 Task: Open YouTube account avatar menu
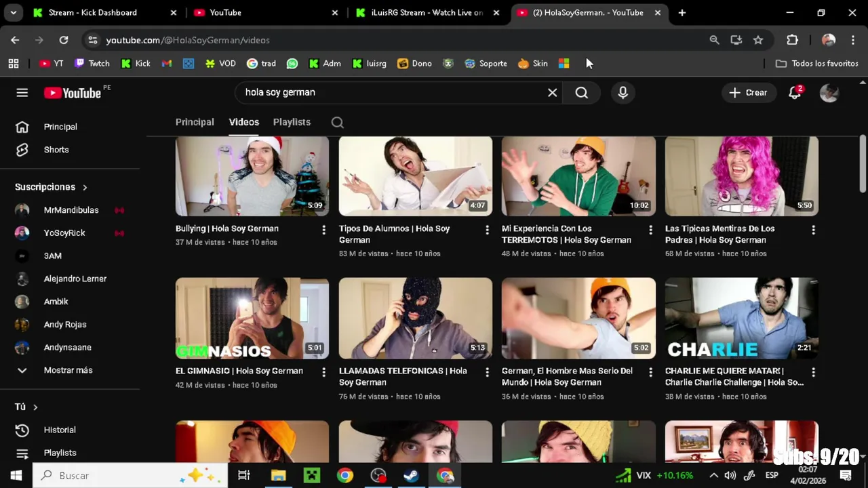pos(829,93)
